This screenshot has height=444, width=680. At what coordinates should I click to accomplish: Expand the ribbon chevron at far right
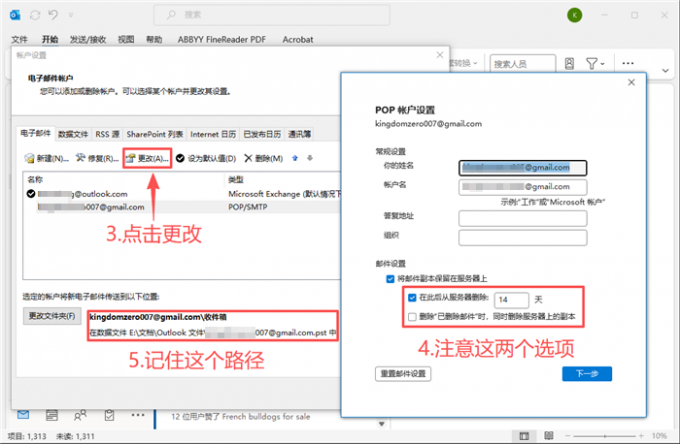pyautogui.click(x=665, y=70)
